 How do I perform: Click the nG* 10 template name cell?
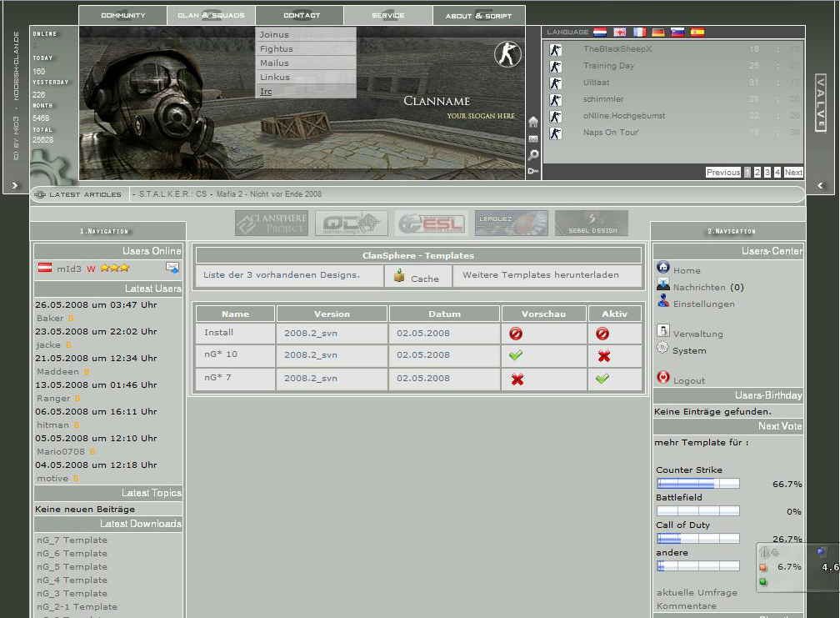pyautogui.click(x=235, y=354)
